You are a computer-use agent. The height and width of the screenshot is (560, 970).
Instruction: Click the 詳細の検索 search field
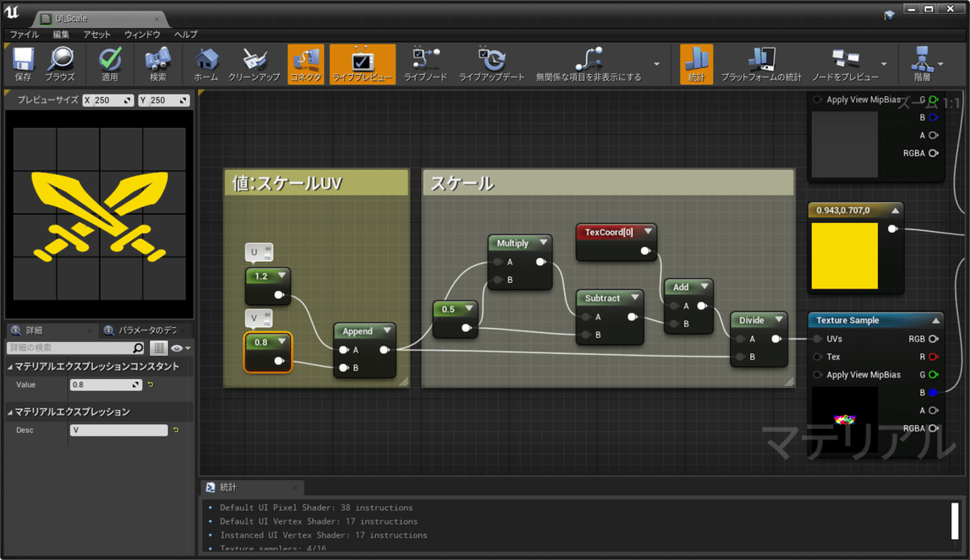click(75, 347)
